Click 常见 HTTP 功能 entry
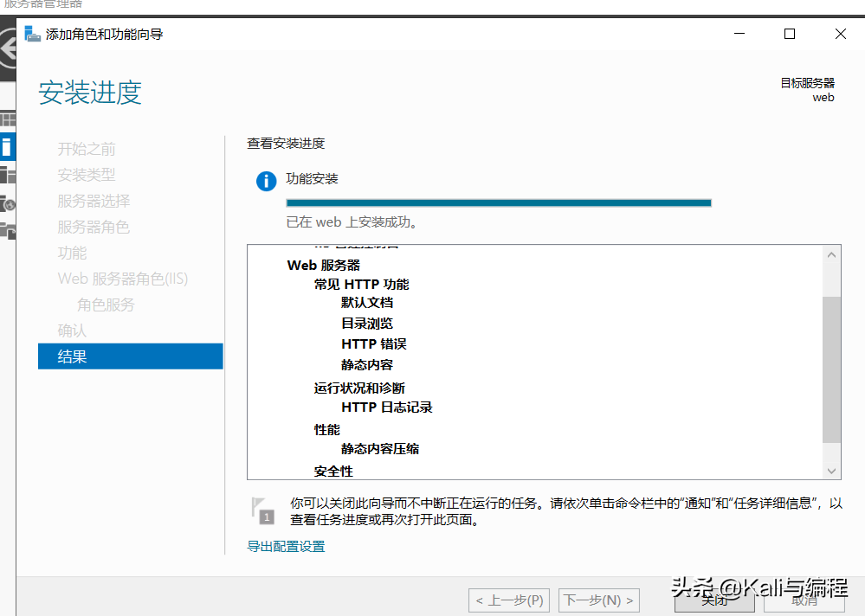This screenshot has width=865, height=616. coord(361,285)
